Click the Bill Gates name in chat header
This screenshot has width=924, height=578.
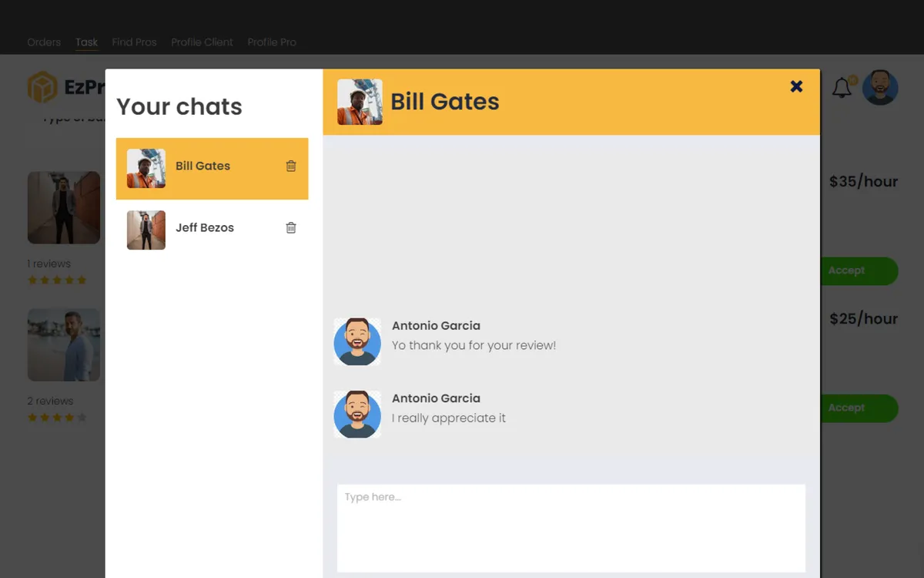pyautogui.click(x=445, y=102)
